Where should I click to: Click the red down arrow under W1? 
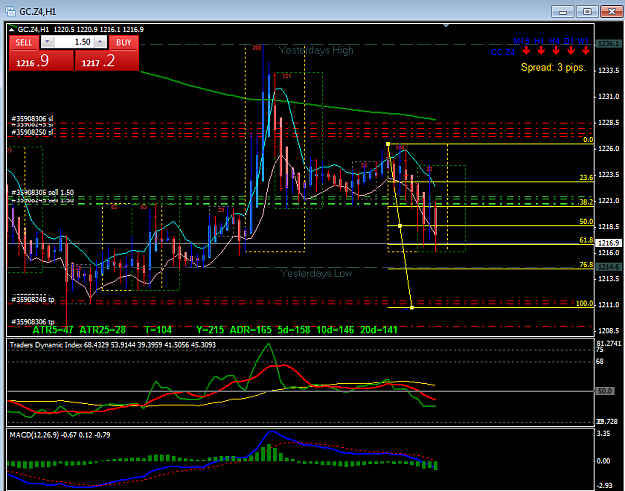pos(585,51)
